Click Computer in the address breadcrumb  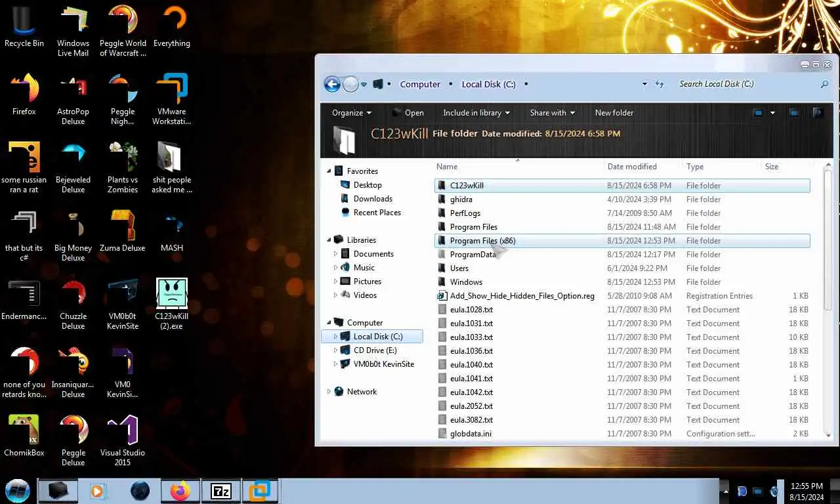click(x=420, y=84)
